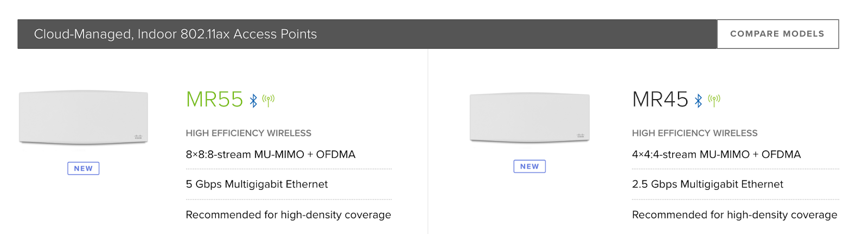The width and height of the screenshot is (868, 234).
Task: Open the MR55 product title link
Action: 214,100
